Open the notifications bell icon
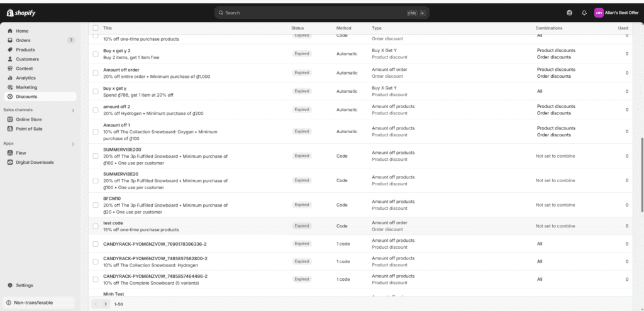The image size is (644, 311). pyautogui.click(x=584, y=13)
